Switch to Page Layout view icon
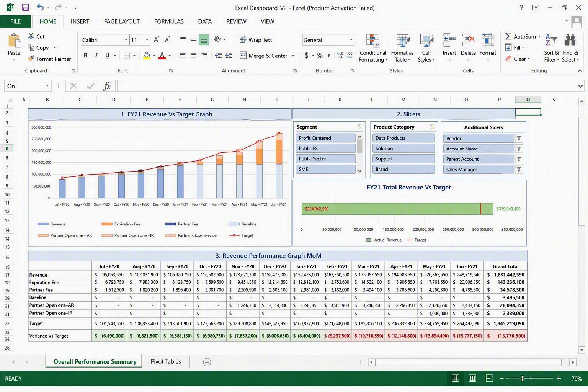The image size is (588, 392). 472,378
